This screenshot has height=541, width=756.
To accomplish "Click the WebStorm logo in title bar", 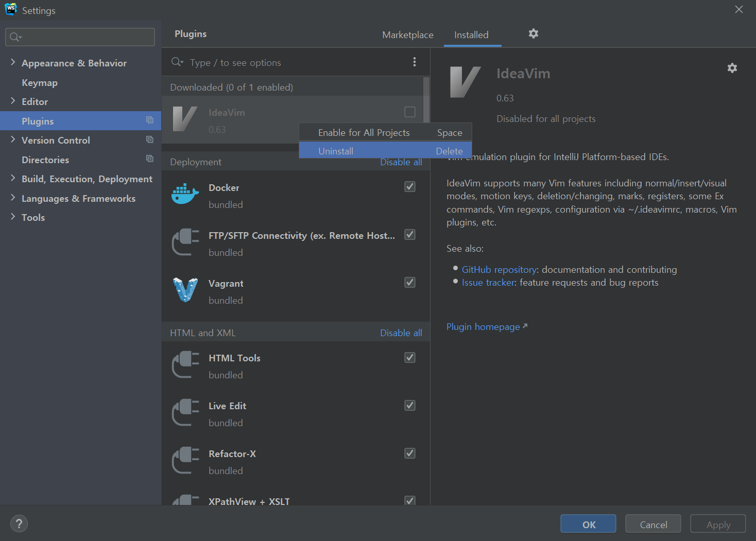I will (x=11, y=9).
